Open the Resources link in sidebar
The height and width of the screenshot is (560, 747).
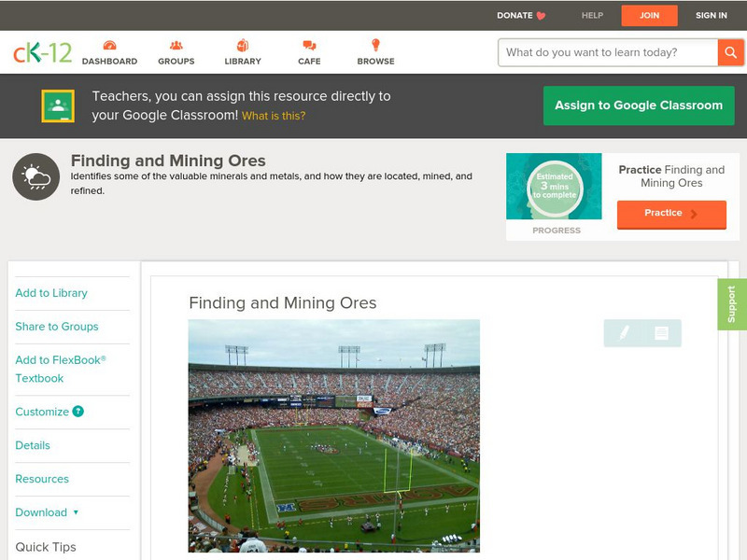(42, 479)
